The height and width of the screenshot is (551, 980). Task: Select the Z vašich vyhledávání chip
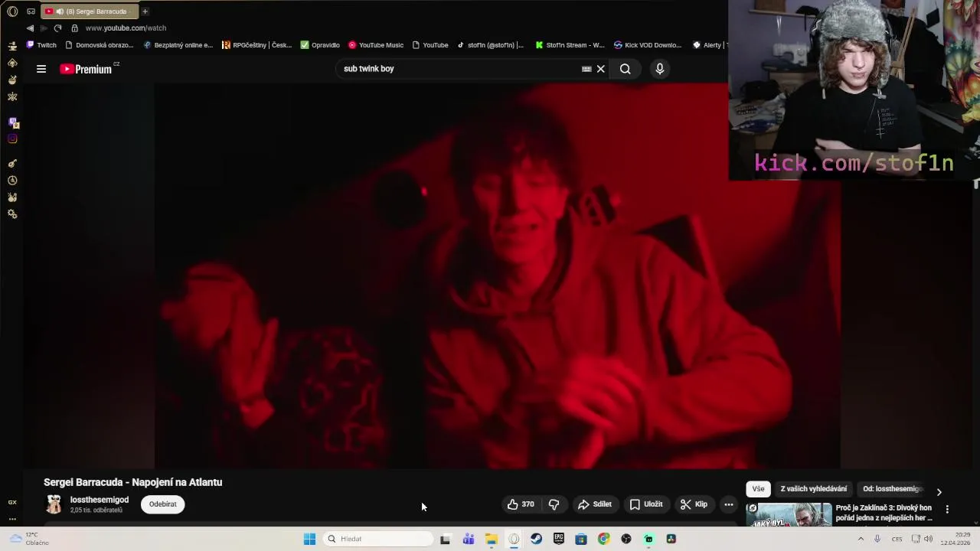[x=813, y=489]
